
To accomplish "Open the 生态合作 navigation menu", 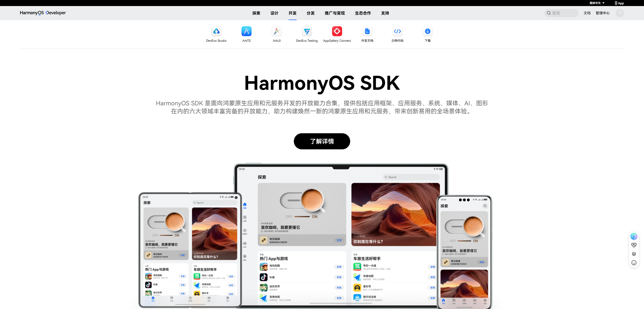I will (363, 13).
